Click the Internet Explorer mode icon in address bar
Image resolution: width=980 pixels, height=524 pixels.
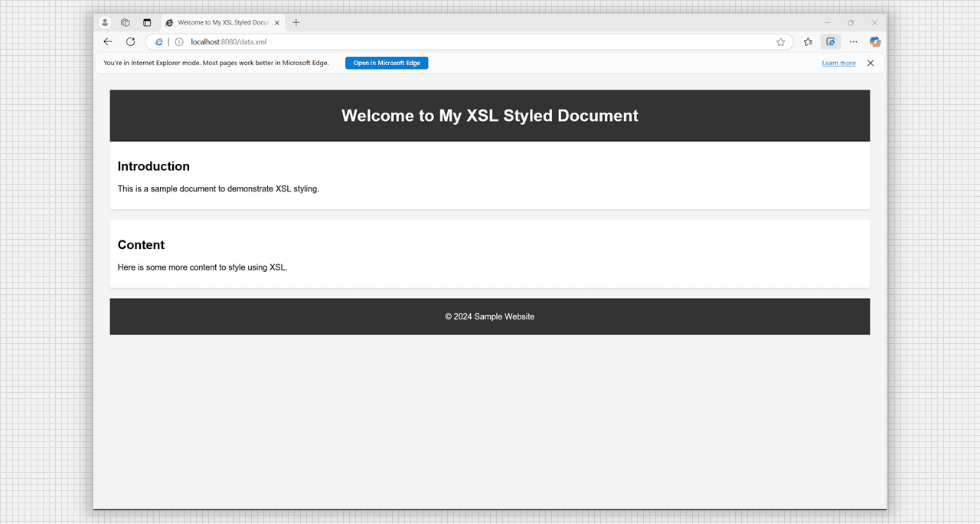click(159, 42)
